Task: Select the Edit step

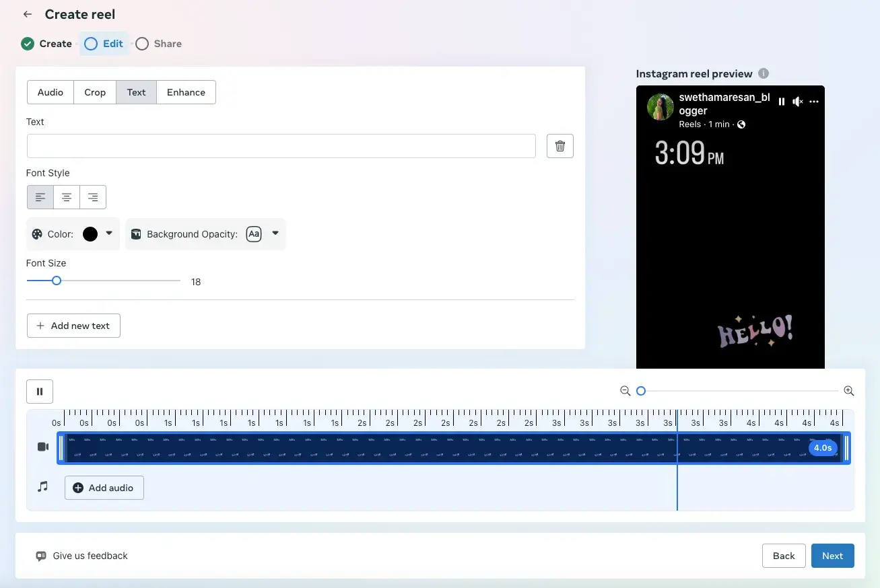Action: [x=104, y=44]
